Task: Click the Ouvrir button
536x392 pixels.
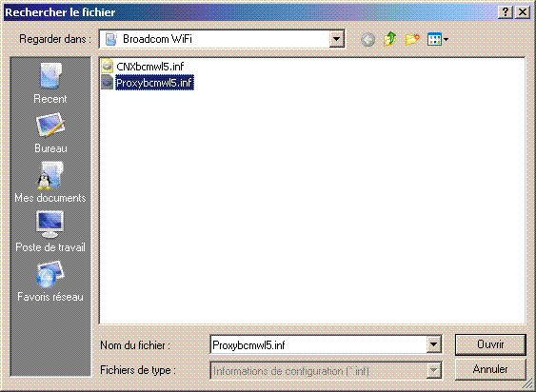Action: coord(490,344)
